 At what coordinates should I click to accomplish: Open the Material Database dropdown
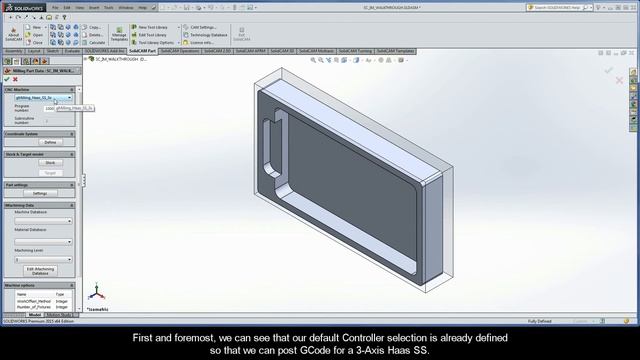click(43, 242)
